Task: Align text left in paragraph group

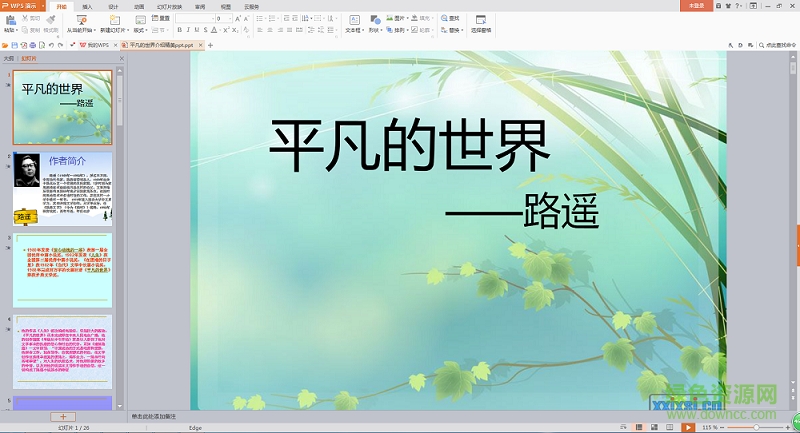Action: point(260,30)
